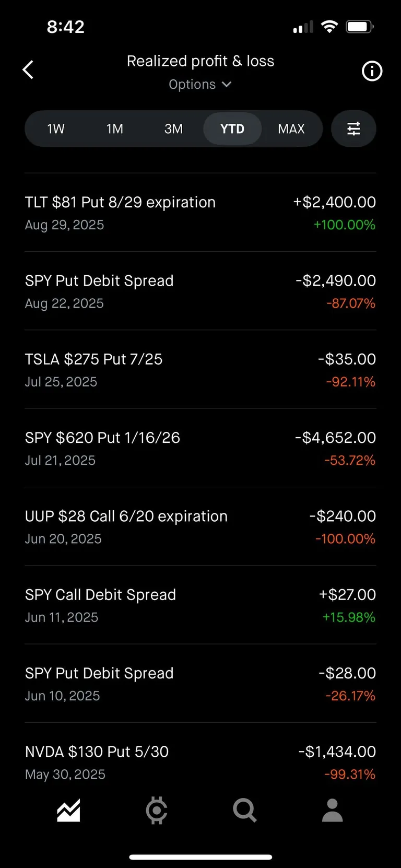Go to the investing chart tab icon
This screenshot has height=868, width=401.
68,811
